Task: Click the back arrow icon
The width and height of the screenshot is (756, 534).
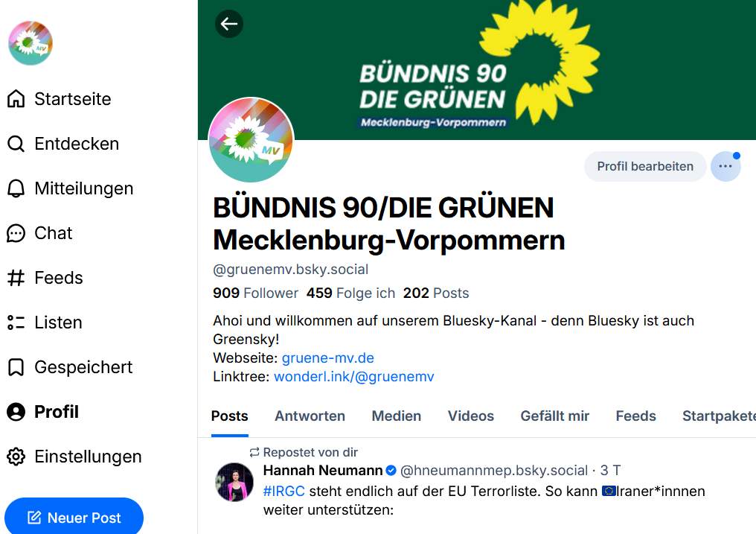Action: click(228, 24)
